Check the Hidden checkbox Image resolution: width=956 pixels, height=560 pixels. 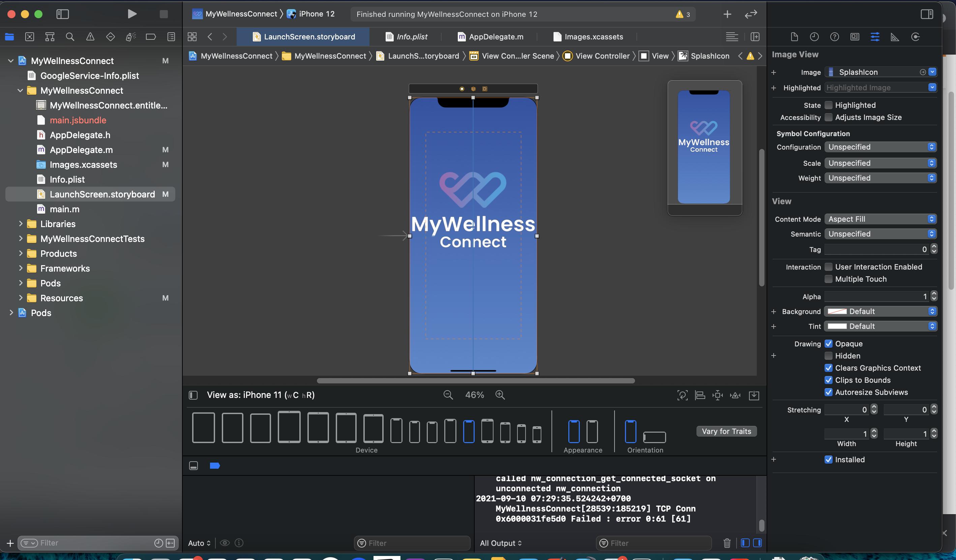coord(829,356)
